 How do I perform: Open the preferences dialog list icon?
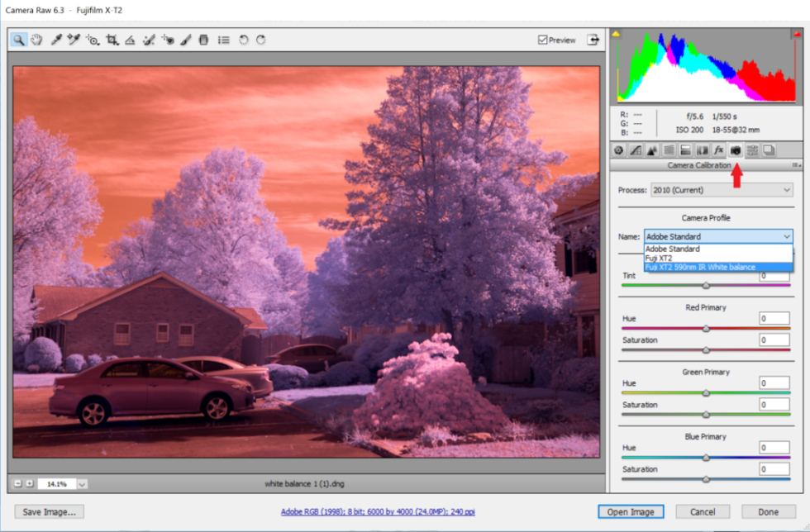coord(224,40)
